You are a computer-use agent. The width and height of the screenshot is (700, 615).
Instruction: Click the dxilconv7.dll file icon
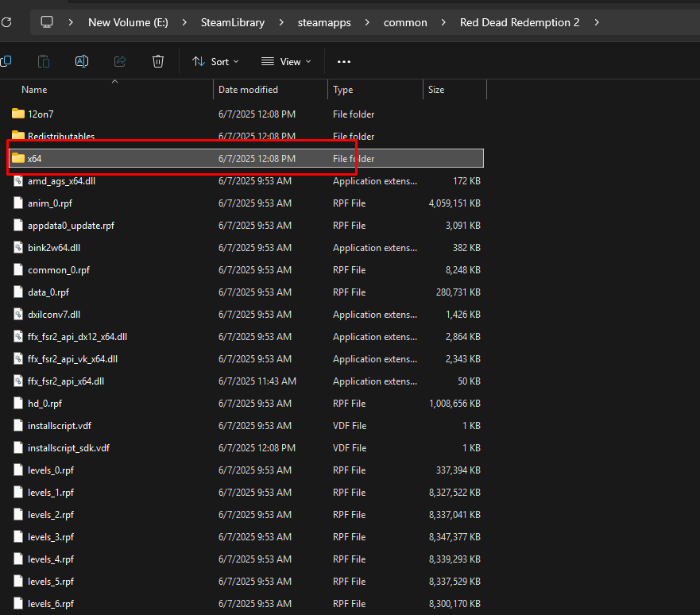point(17,314)
